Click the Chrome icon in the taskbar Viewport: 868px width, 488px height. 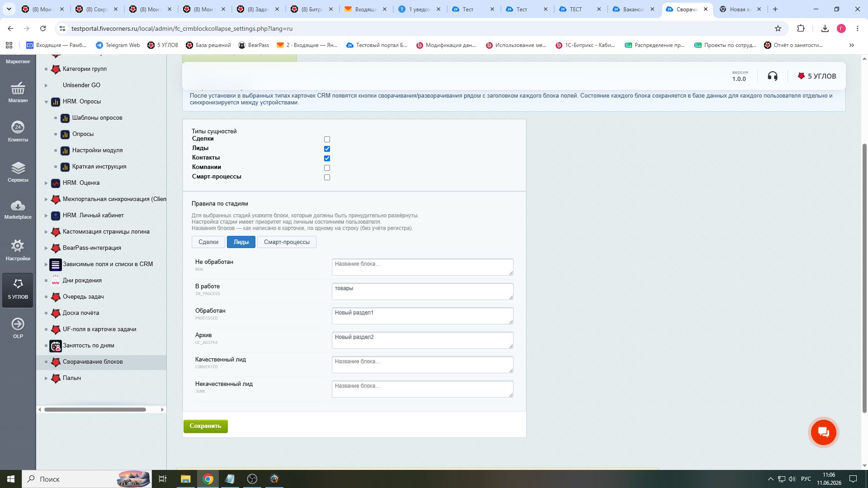[x=208, y=479]
